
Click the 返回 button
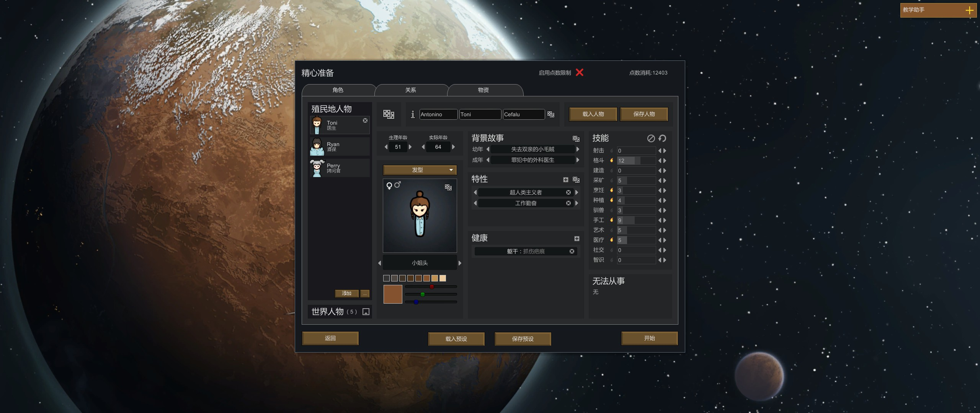coord(330,338)
